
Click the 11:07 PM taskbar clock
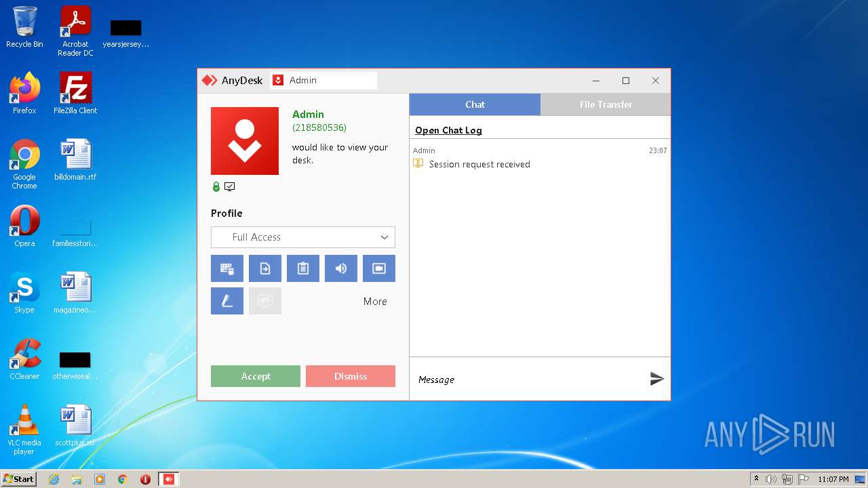pyautogui.click(x=833, y=479)
